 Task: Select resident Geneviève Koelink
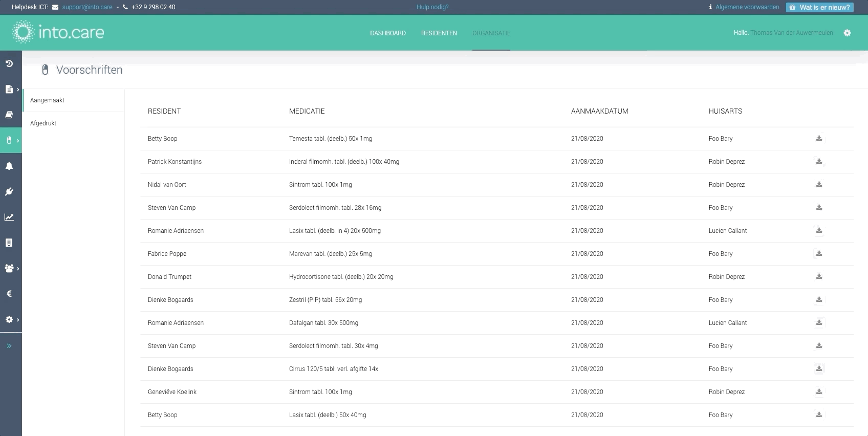(172, 392)
